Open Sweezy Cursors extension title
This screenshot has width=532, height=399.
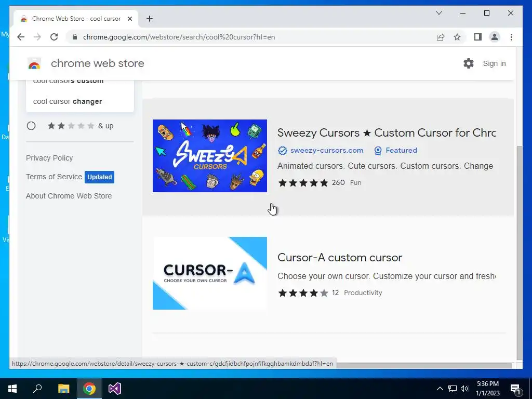point(386,132)
